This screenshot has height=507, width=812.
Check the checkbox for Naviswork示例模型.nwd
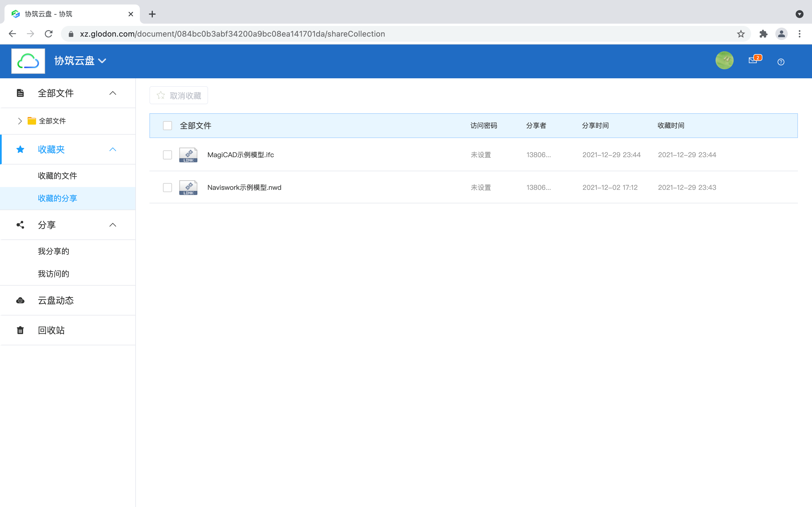point(167,187)
